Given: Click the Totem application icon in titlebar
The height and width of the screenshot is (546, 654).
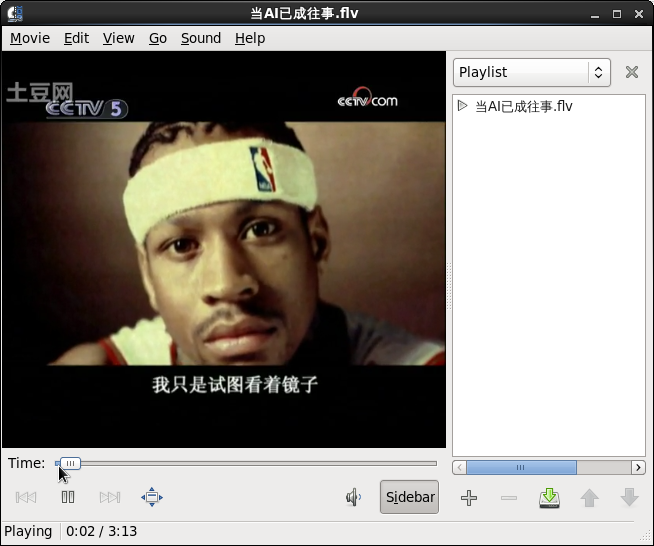Looking at the screenshot, I should click(x=15, y=13).
